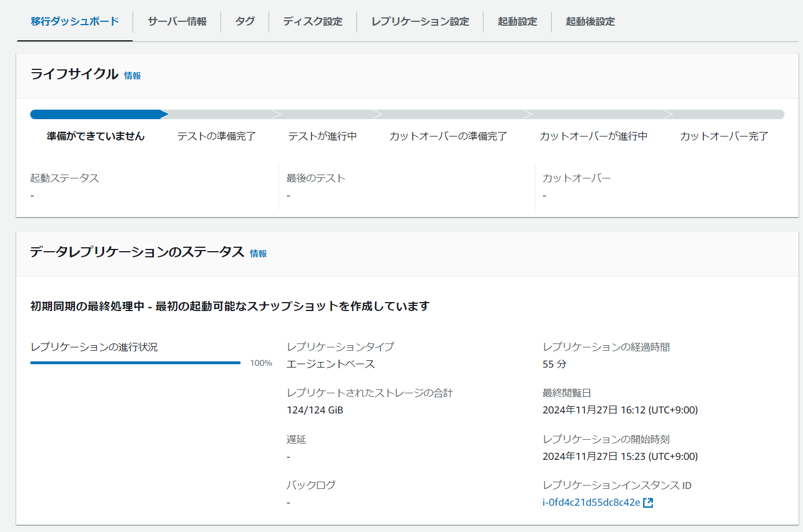Screen dimensions: 803x532
Task: Click the lifecycle stage progress bar
Action: (x=407, y=114)
